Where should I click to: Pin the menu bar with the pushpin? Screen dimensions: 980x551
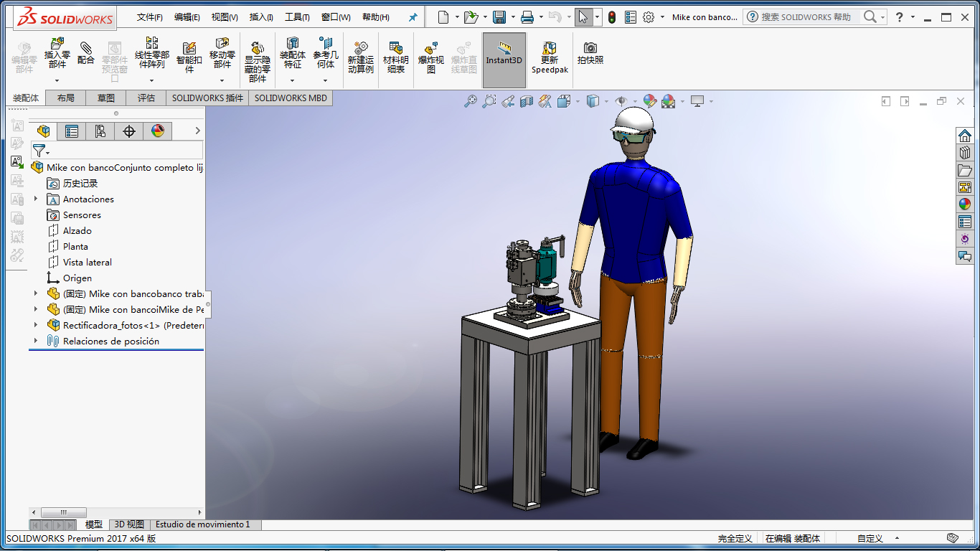(413, 17)
